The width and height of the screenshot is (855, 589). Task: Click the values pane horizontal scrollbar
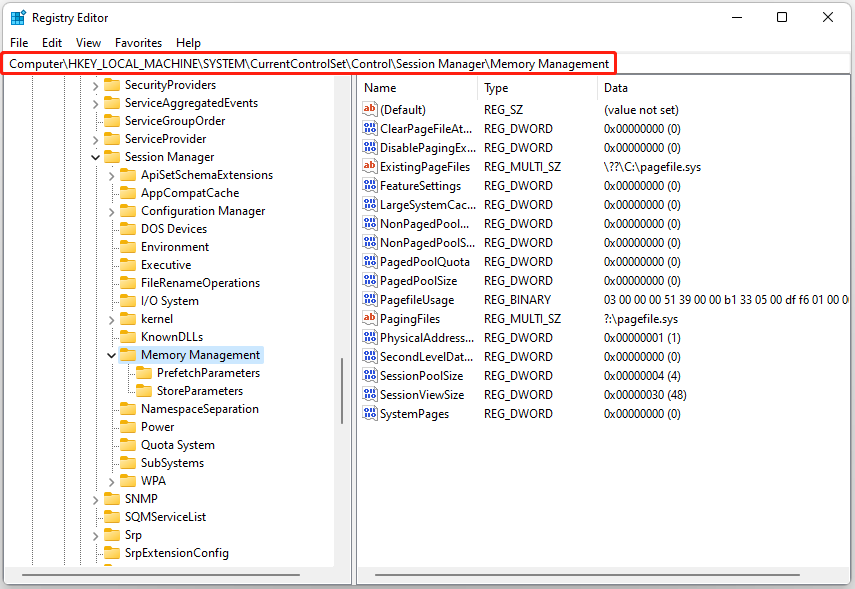(x=587, y=574)
